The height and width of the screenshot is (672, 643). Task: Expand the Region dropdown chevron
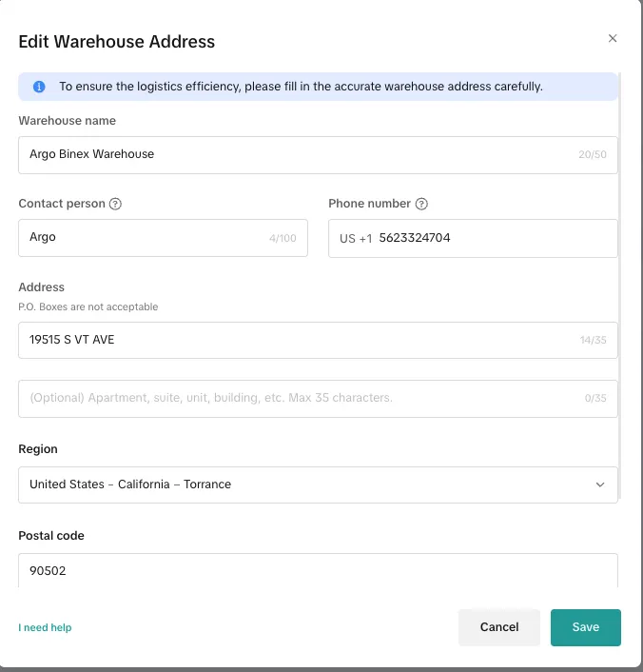[600, 484]
